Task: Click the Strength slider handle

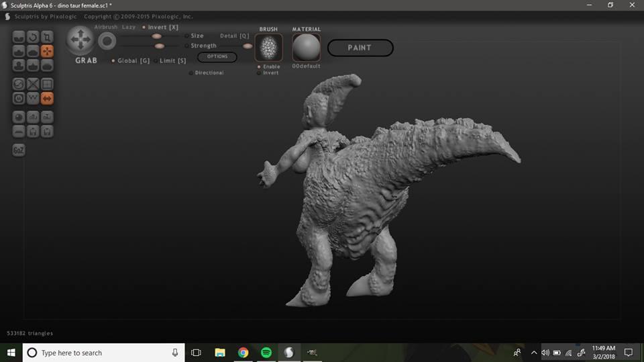Action: point(160,46)
